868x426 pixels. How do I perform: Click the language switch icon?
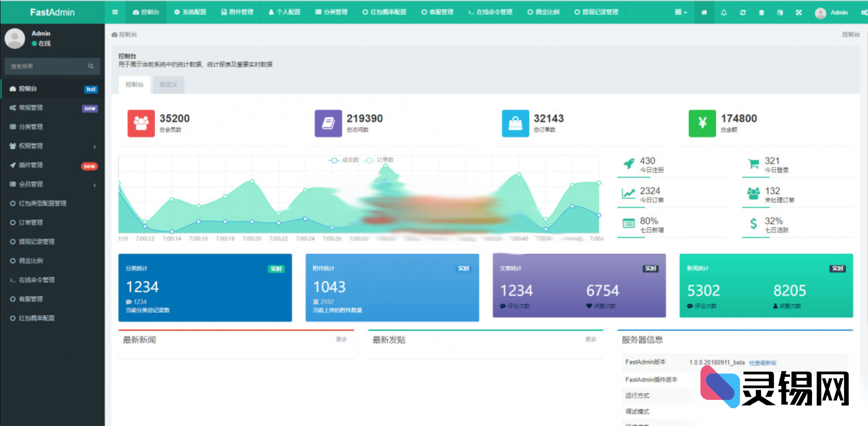tap(780, 13)
